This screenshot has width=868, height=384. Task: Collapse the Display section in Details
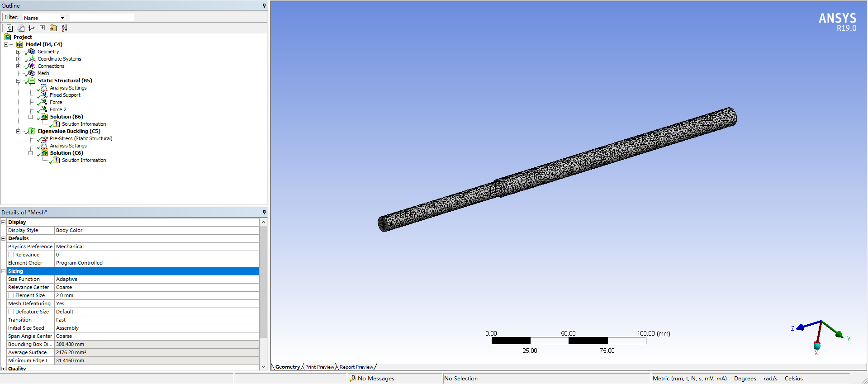click(4, 222)
